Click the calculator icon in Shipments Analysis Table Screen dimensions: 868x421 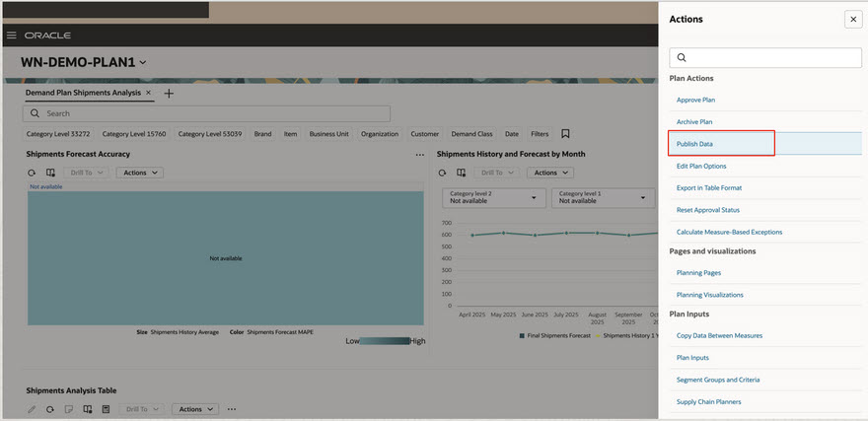tap(106, 409)
